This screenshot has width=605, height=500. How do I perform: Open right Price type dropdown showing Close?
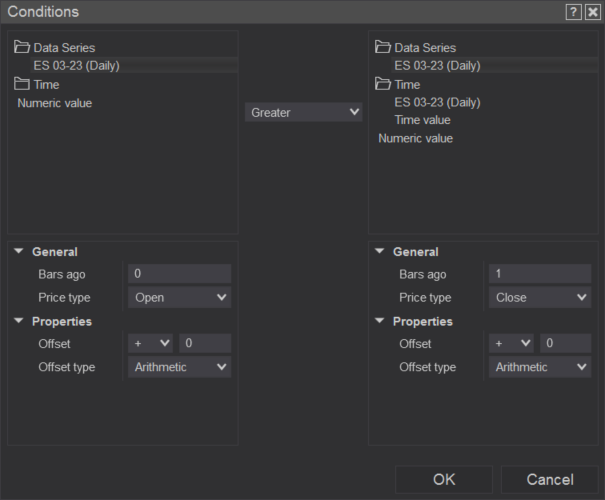[x=540, y=297]
